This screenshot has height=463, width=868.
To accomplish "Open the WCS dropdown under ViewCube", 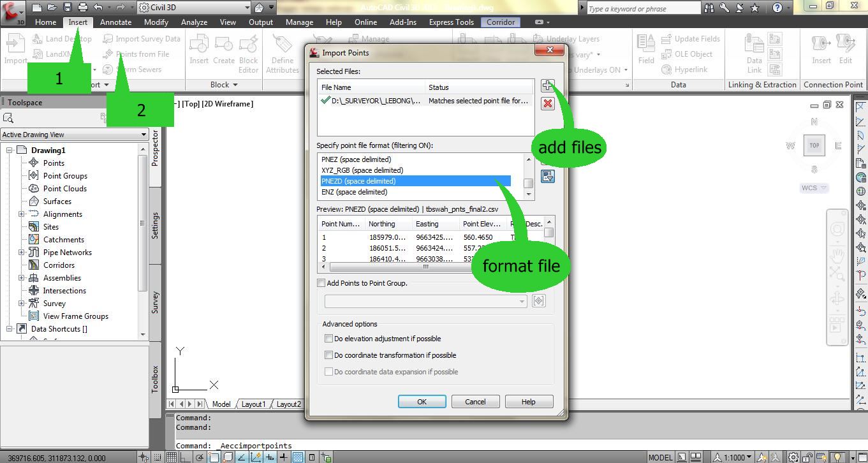I will (x=814, y=188).
